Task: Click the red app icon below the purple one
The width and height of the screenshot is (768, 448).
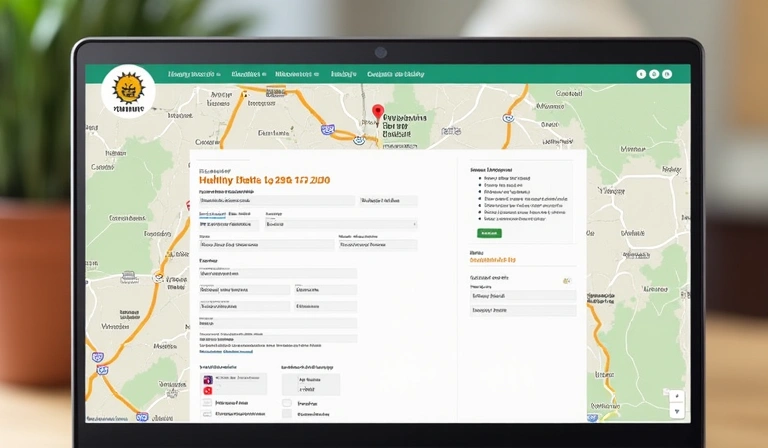Action: [208, 391]
